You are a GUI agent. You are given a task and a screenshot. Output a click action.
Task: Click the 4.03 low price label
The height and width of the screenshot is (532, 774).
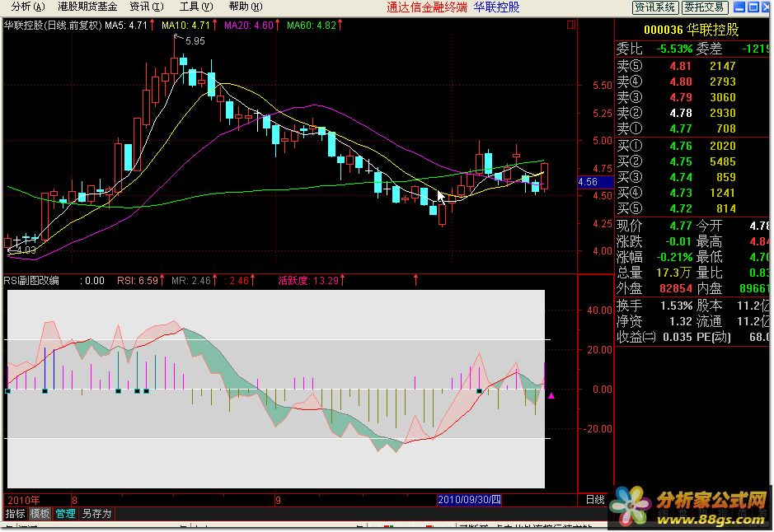pyautogui.click(x=26, y=250)
